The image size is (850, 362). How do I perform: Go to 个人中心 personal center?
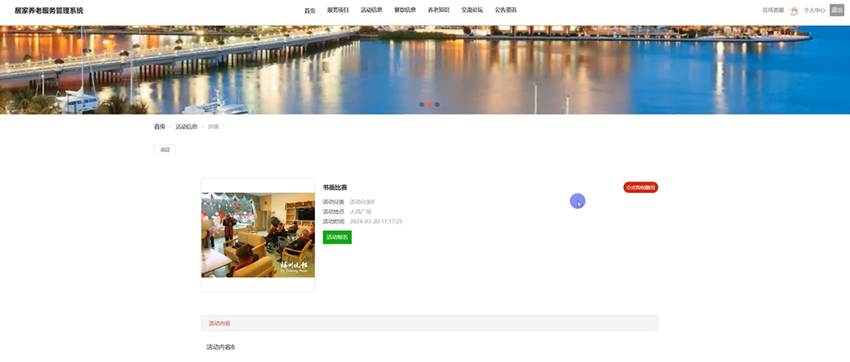(814, 10)
